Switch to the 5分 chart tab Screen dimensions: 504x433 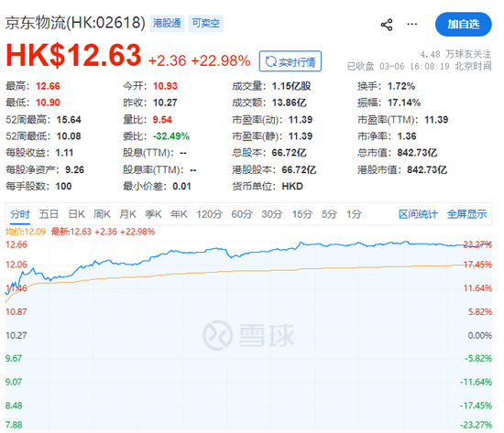pyautogui.click(x=329, y=214)
